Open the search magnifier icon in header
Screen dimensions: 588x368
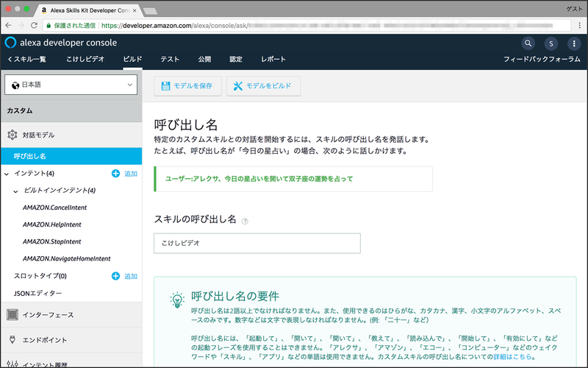tap(528, 43)
